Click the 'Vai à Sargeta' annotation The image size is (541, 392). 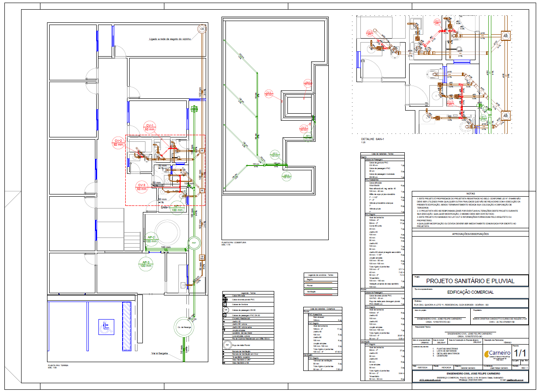coord(160,353)
